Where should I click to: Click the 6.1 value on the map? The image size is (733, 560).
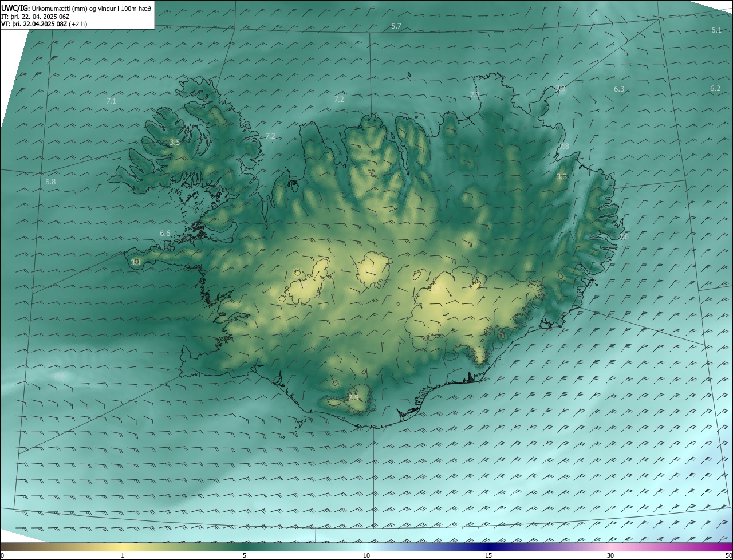click(x=716, y=30)
